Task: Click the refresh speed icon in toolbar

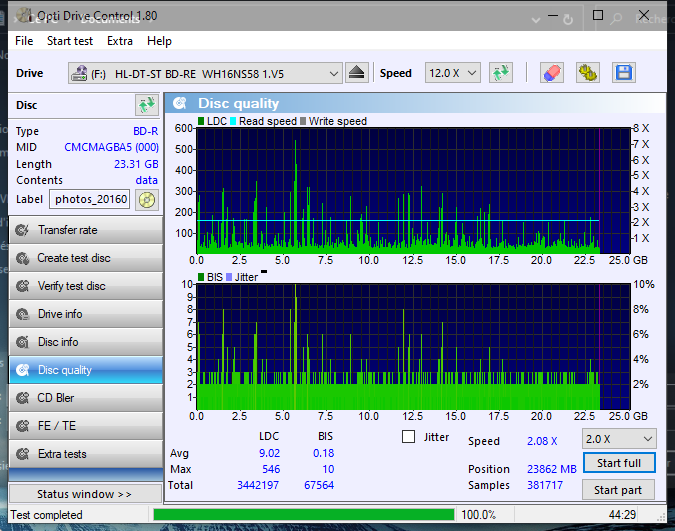Action: coord(501,73)
